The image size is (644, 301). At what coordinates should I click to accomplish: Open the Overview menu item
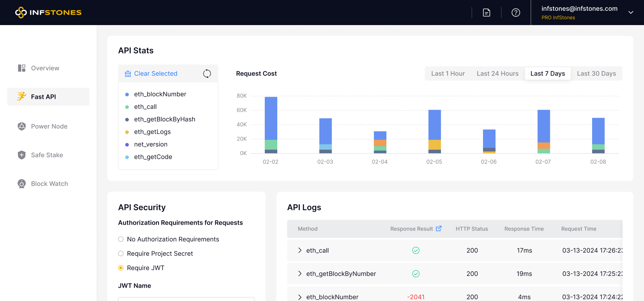click(48, 68)
